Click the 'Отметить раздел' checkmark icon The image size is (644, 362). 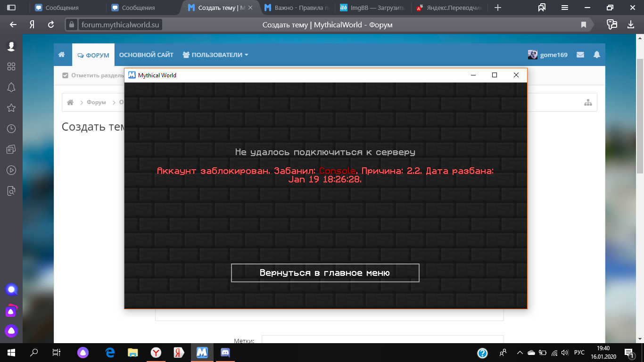coord(66,75)
